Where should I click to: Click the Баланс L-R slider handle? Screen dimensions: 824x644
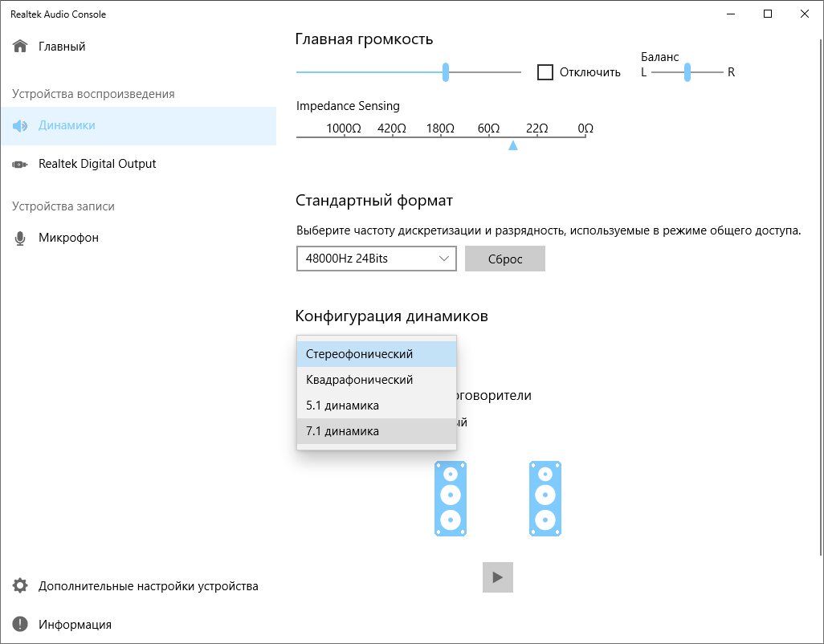(x=687, y=72)
